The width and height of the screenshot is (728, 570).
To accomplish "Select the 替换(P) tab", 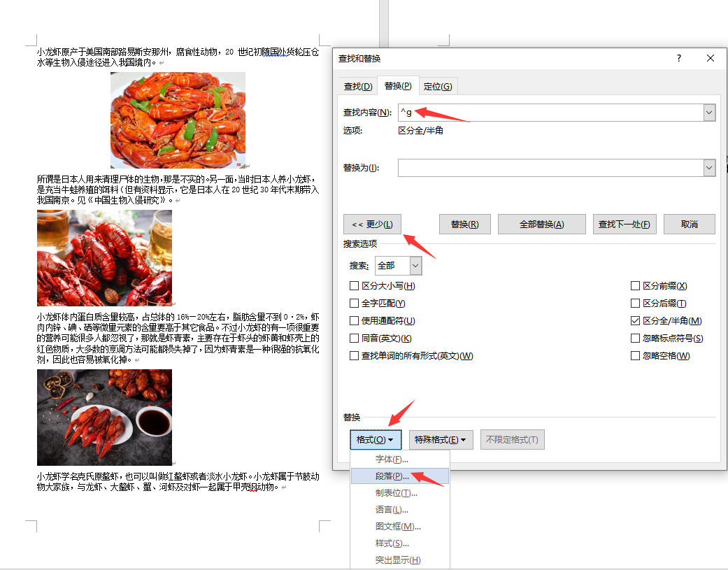I will pyautogui.click(x=398, y=86).
